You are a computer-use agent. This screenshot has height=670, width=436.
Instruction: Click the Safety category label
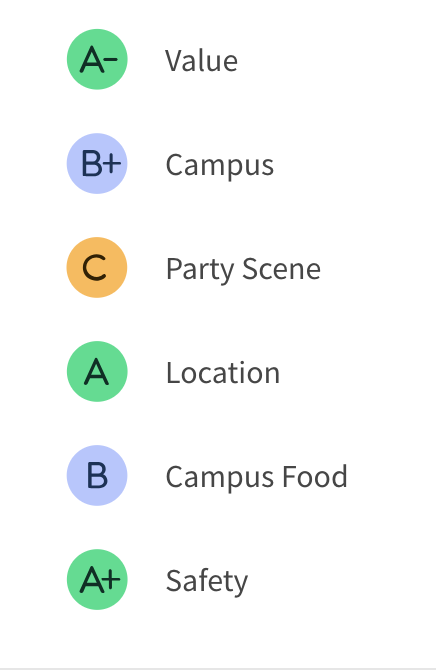(x=207, y=582)
